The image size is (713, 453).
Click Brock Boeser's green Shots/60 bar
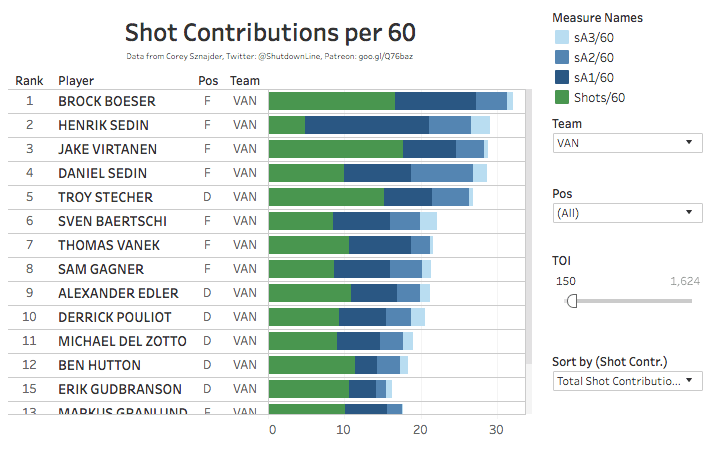(332, 101)
